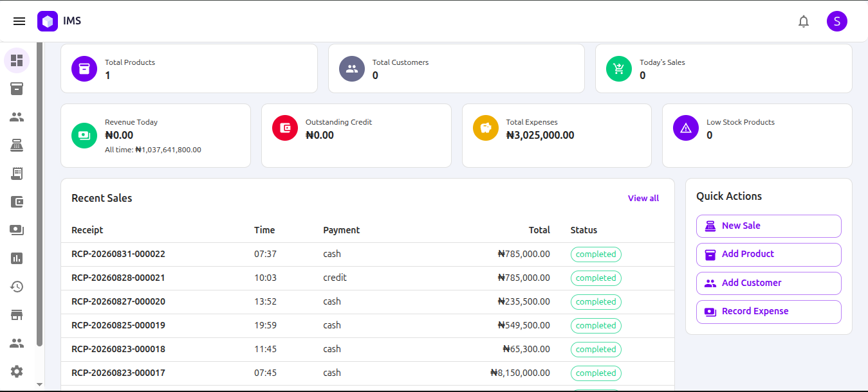Click the Low Stock warning triangle icon
The height and width of the screenshot is (392, 868).
(686, 128)
